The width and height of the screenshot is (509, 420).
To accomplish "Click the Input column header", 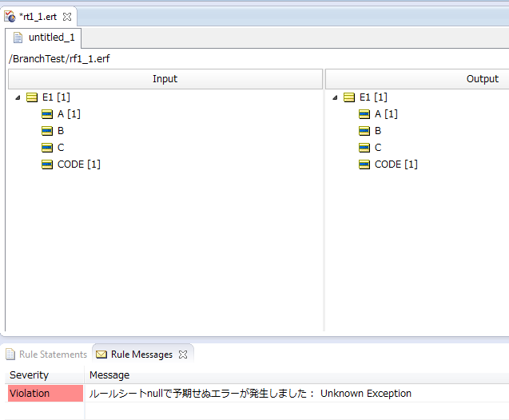I will (165, 79).
